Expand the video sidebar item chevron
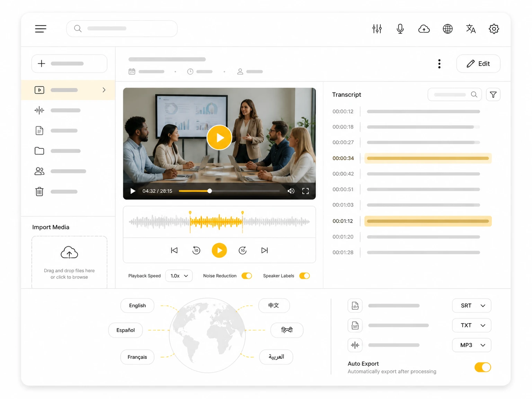This screenshot has width=532, height=399. (104, 90)
